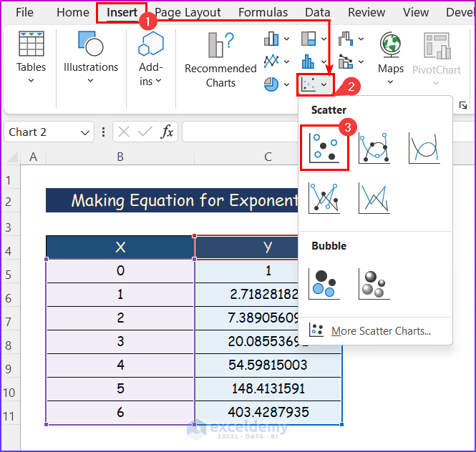Expand the pie chart dropdown arrow

pyautogui.click(x=286, y=84)
